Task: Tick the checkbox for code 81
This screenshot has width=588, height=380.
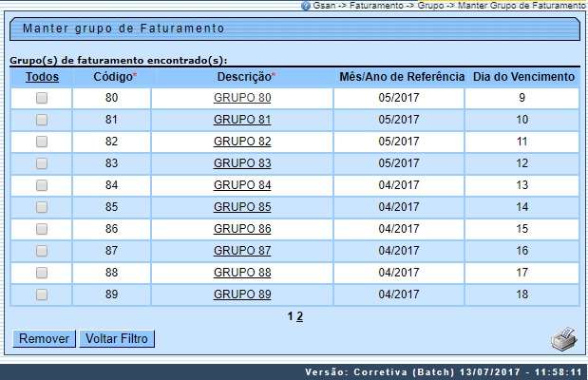Action: pos(42,120)
